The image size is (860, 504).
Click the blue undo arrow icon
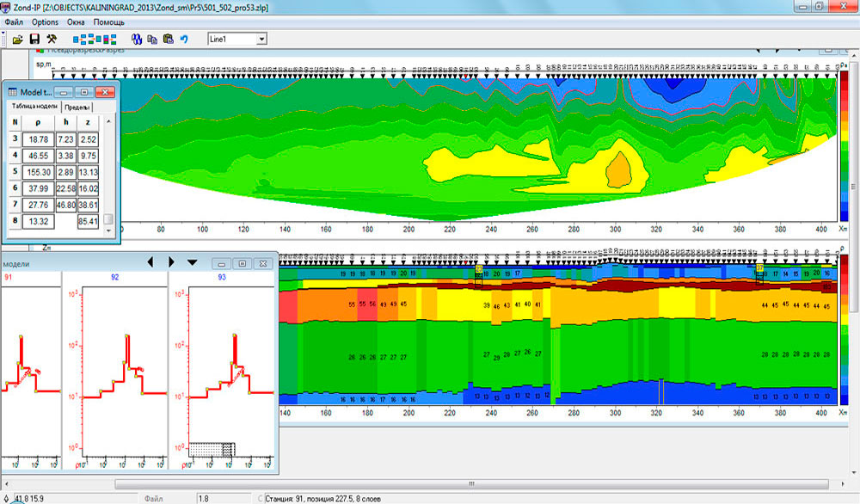pos(184,40)
